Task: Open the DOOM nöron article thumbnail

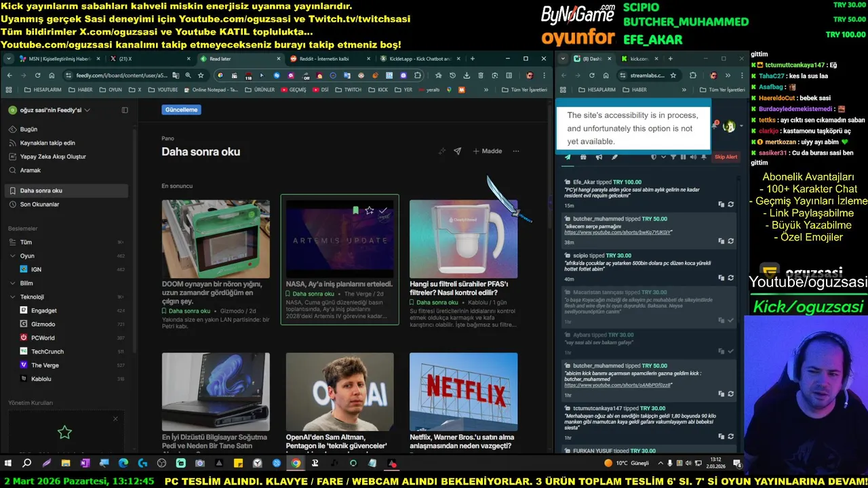Action: pos(216,239)
